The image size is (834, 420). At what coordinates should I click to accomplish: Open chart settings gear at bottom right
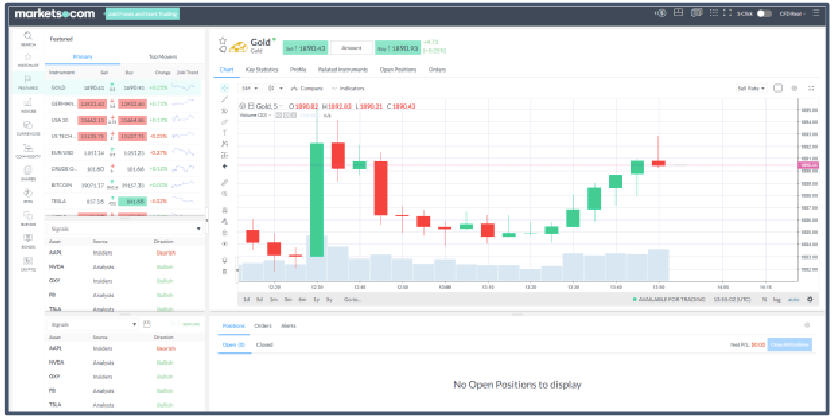[x=810, y=298]
